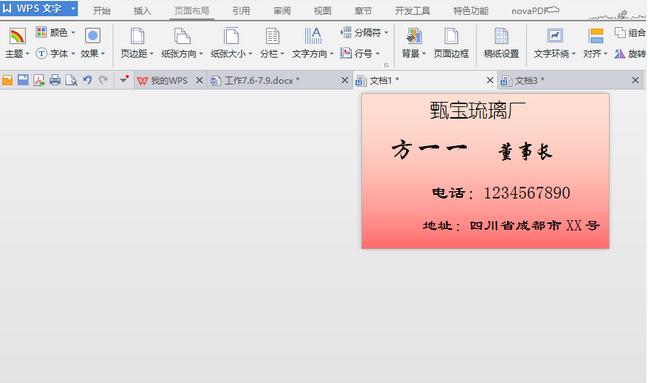Close the 文档1 tab
This screenshot has width=650, height=383.
click(490, 80)
